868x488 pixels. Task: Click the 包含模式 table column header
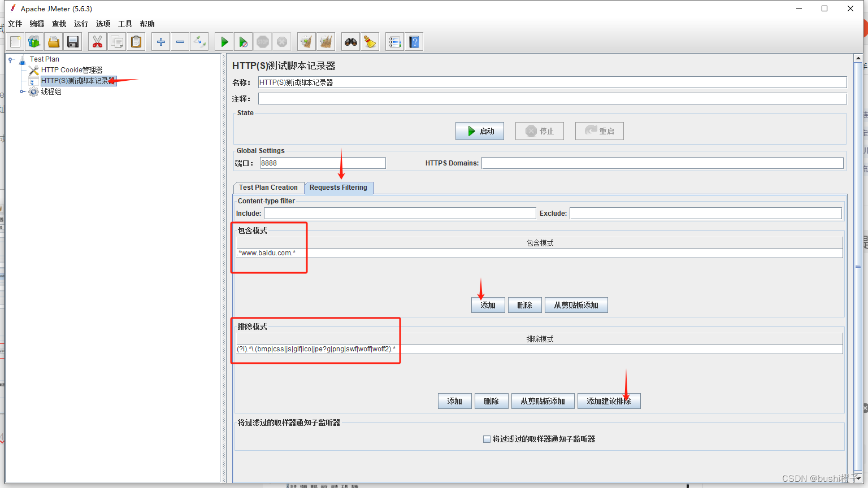pyautogui.click(x=540, y=243)
